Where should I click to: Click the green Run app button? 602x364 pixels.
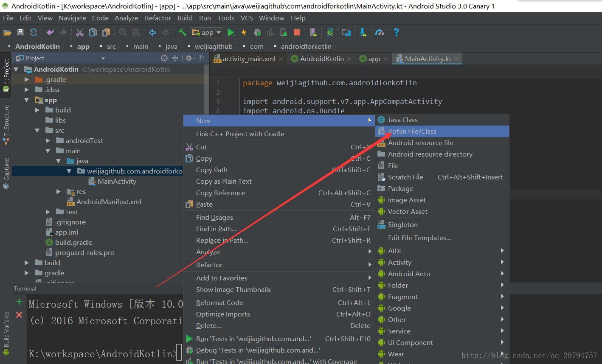(x=231, y=32)
